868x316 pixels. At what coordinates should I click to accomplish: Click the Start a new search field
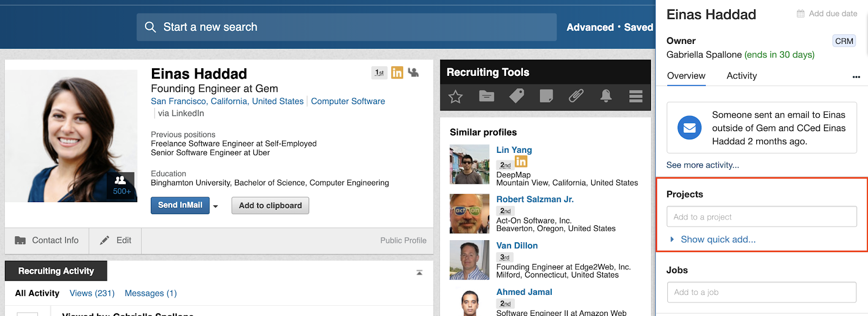pos(347,27)
